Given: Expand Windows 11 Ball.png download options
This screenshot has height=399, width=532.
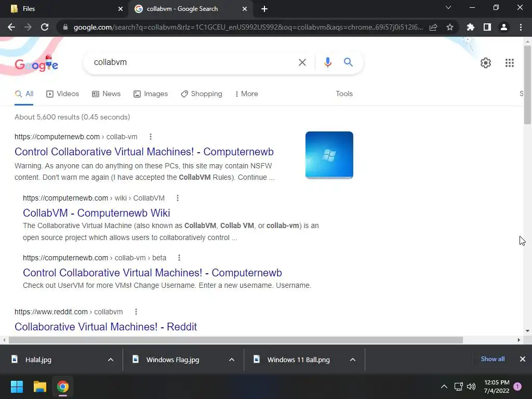Looking at the screenshot, I should (353, 360).
